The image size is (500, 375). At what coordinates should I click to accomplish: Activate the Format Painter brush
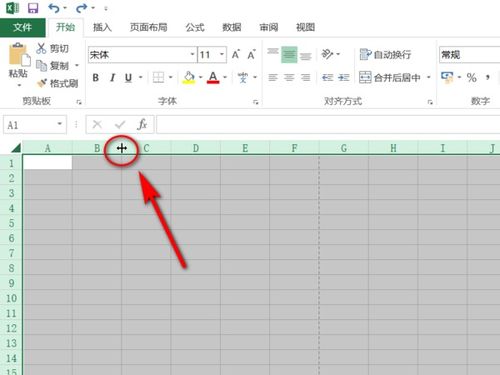(x=42, y=83)
